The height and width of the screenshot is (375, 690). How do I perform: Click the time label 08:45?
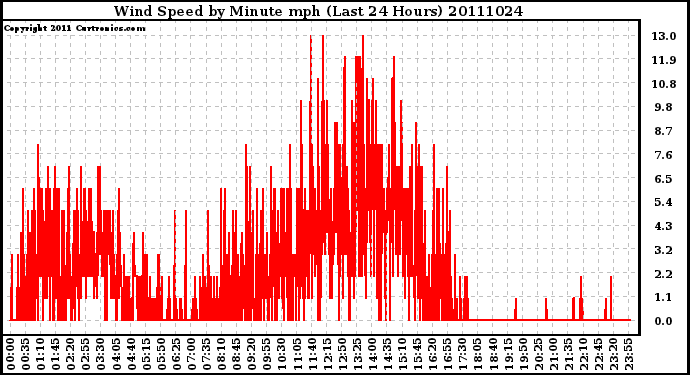coord(237,355)
